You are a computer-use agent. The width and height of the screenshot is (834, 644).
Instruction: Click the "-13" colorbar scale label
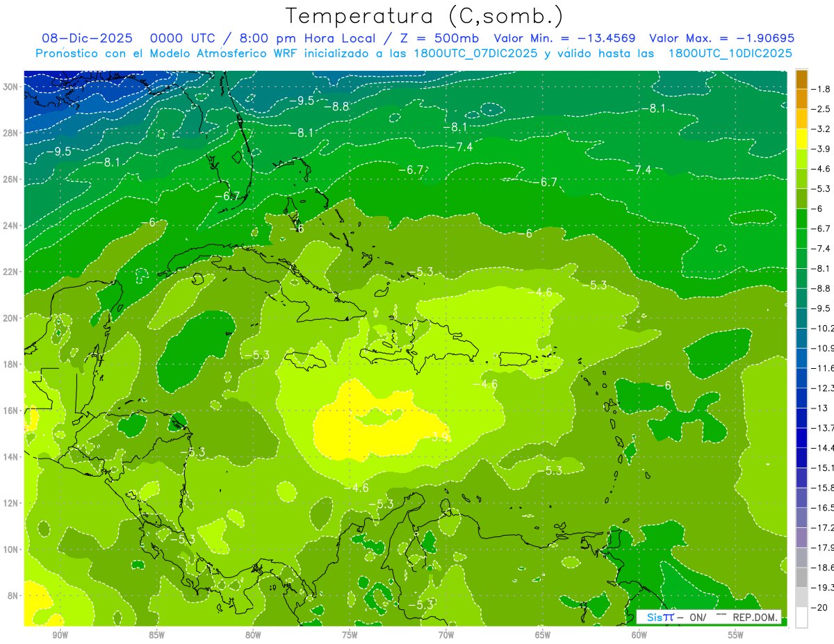[x=821, y=408]
